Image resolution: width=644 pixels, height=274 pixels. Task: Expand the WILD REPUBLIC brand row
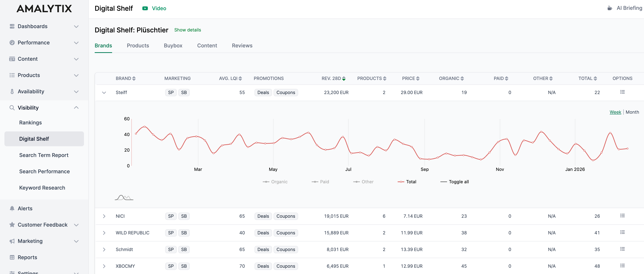pos(104,233)
